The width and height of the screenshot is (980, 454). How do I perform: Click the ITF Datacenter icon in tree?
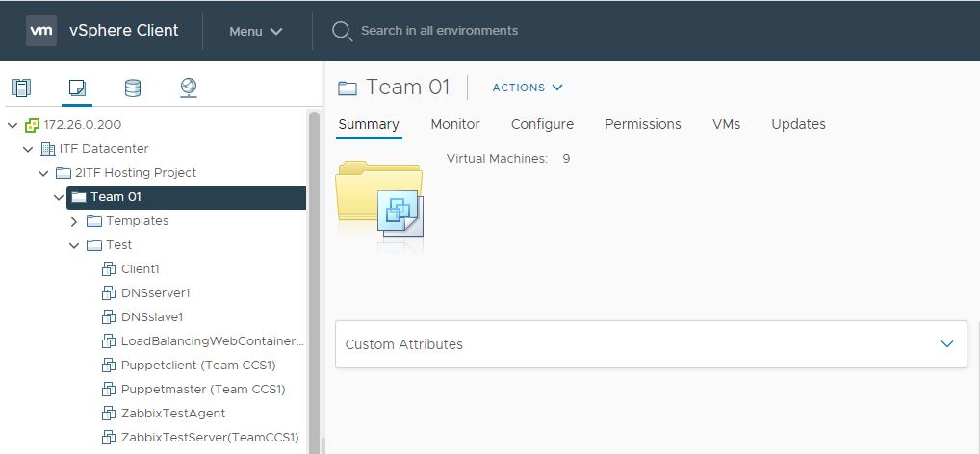(48, 149)
